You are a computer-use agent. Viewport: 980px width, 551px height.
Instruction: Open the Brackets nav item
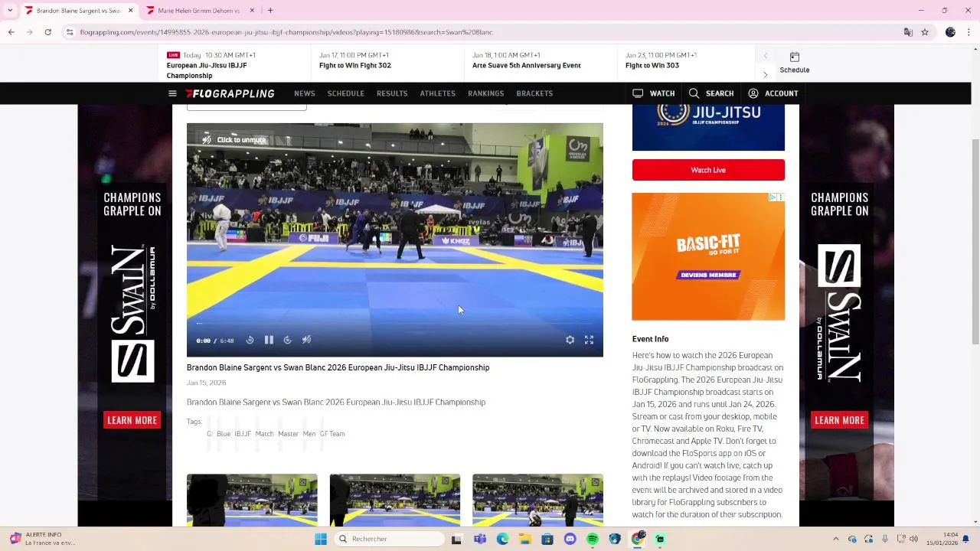[x=534, y=93]
